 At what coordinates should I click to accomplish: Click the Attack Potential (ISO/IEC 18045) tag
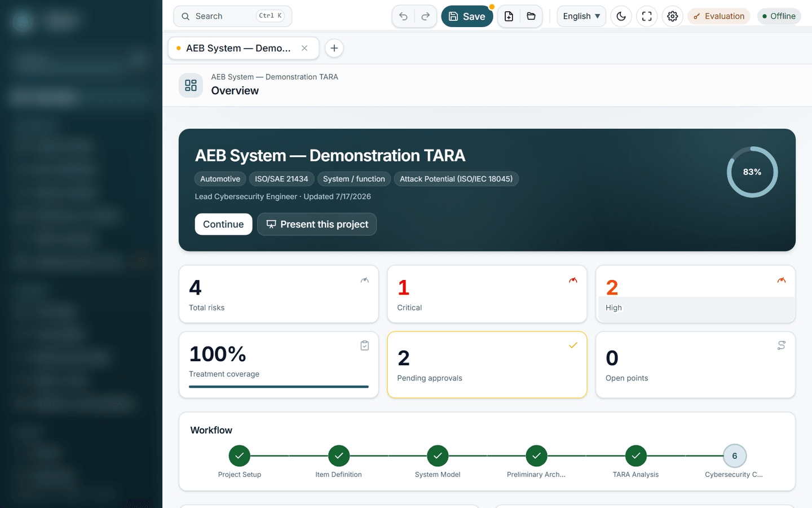(x=456, y=179)
